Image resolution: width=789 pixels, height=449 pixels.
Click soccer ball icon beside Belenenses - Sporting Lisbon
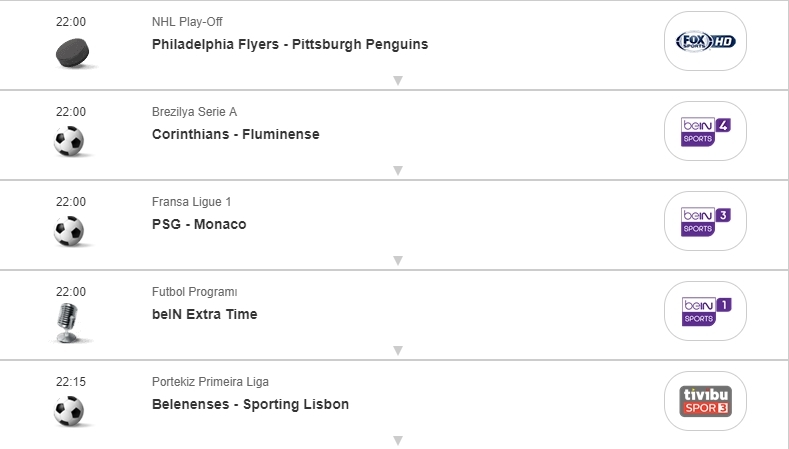pos(69,411)
